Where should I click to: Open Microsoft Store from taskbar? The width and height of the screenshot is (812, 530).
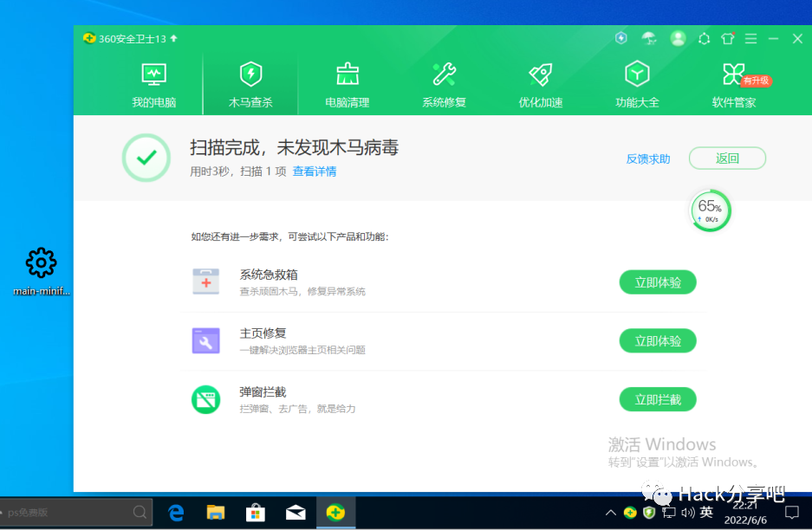[256, 513]
